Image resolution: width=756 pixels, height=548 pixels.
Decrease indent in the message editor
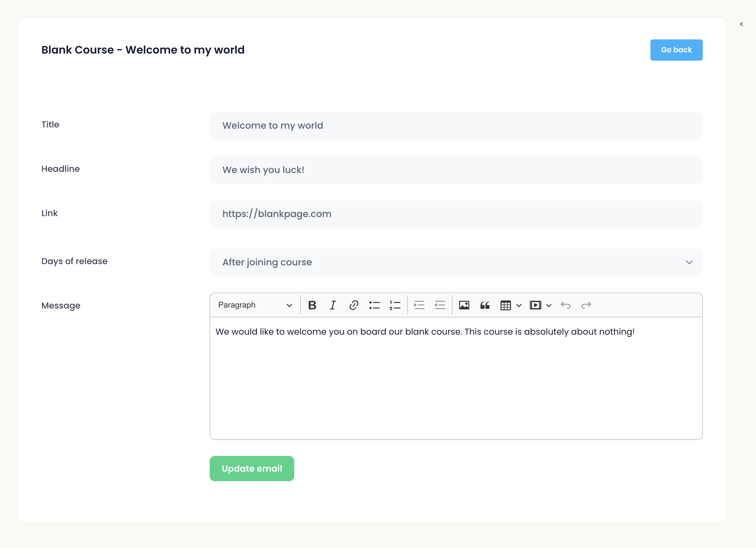coord(440,305)
